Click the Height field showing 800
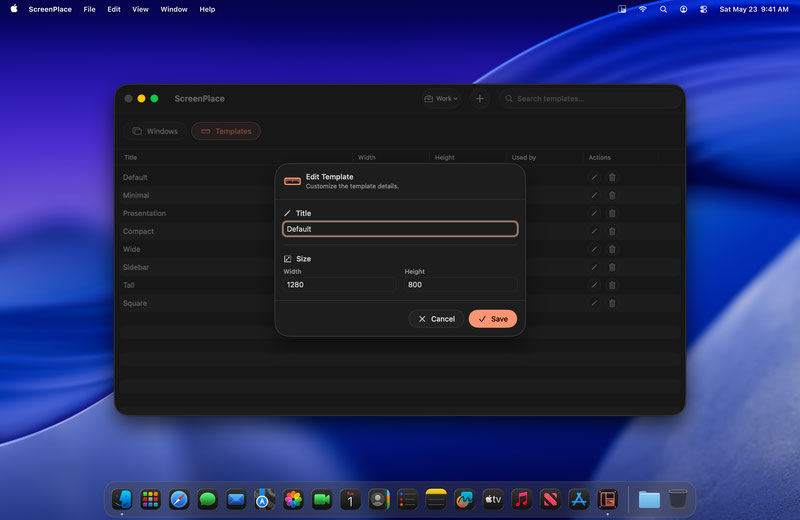Viewport: 800px width, 520px height. (461, 285)
